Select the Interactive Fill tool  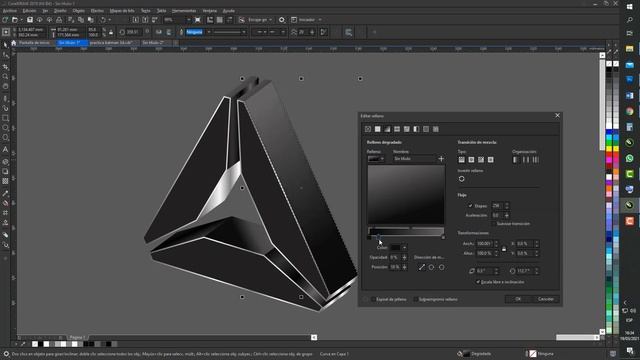[x=5, y=203]
